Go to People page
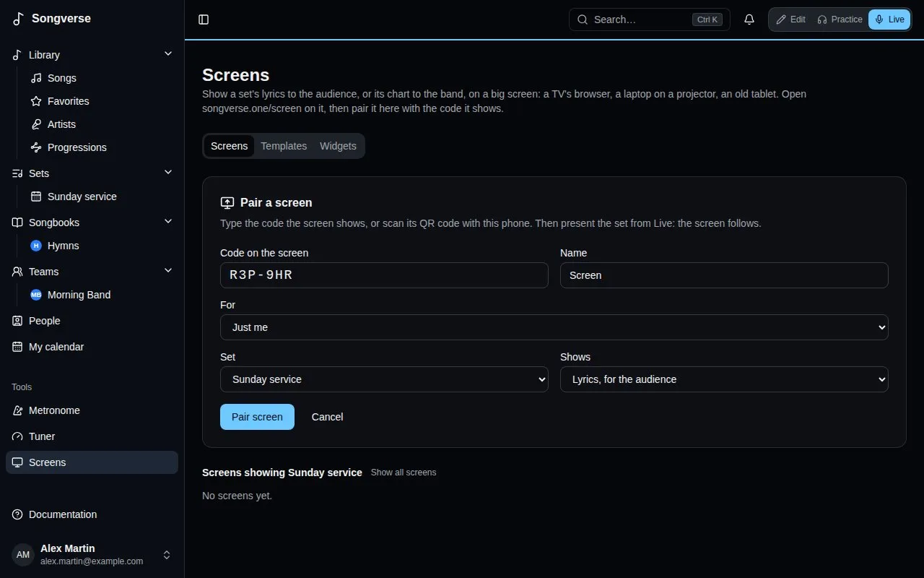Screen dimensions: 924x578 point(92,321)
